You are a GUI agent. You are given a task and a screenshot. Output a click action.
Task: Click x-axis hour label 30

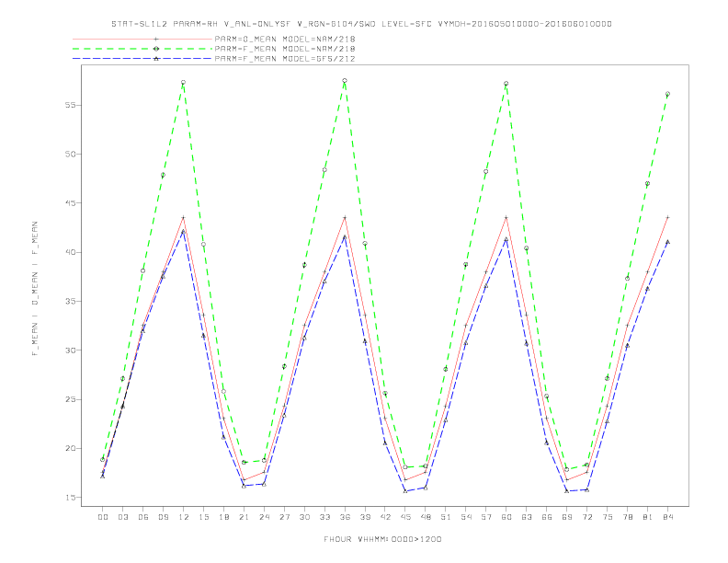(x=304, y=517)
